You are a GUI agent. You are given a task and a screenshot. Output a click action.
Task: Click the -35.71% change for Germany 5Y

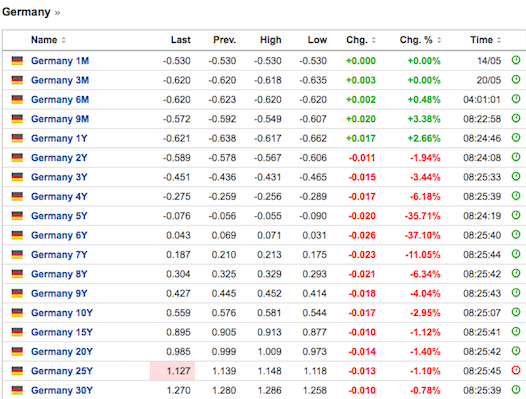click(422, 216)
